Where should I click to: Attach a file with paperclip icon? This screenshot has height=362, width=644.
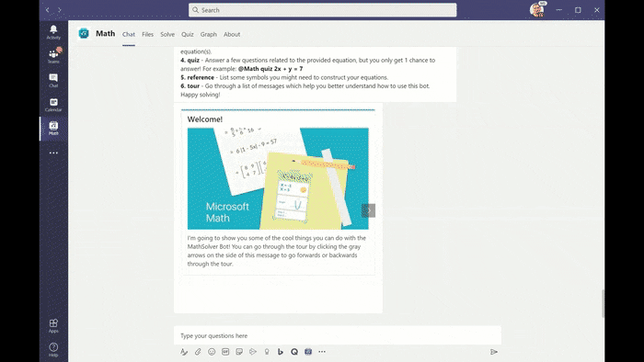click(x=198, y=352)
